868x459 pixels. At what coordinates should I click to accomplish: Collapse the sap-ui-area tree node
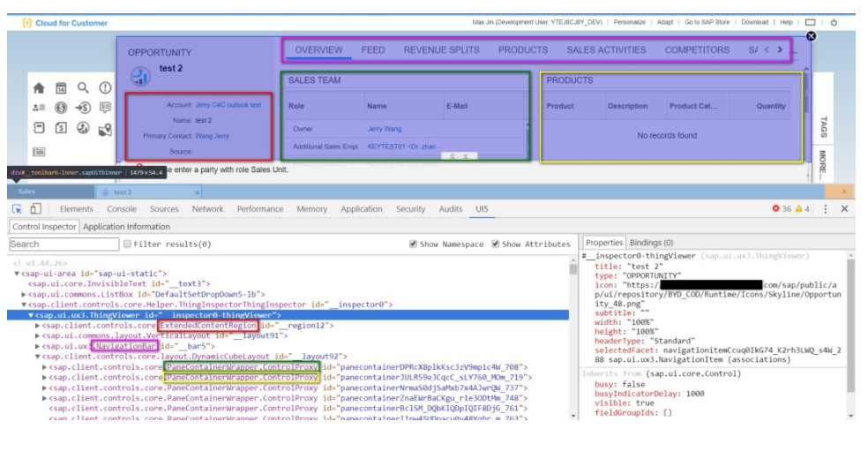(17, 274)
